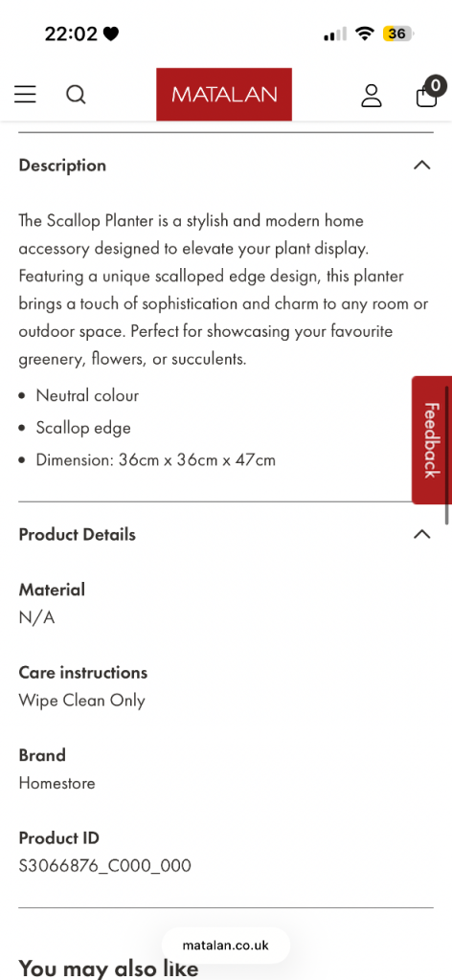
Task: Open the account profile icon
Action: click(372, 95)
